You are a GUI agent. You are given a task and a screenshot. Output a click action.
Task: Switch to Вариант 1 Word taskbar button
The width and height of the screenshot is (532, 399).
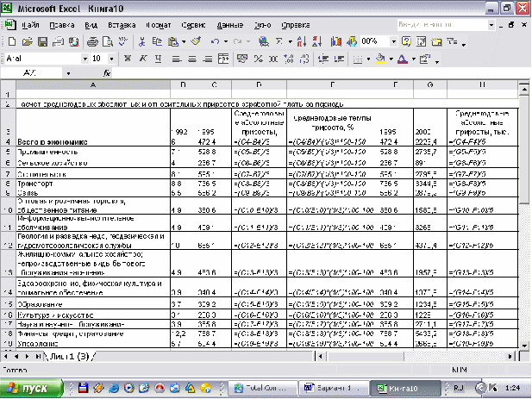pos(333,388)
